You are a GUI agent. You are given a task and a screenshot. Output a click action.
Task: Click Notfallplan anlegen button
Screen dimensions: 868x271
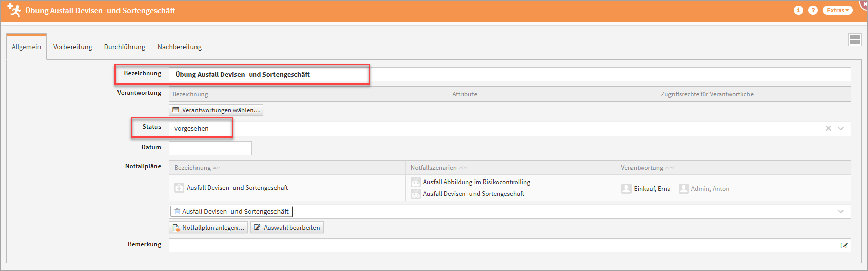point(208,228)
